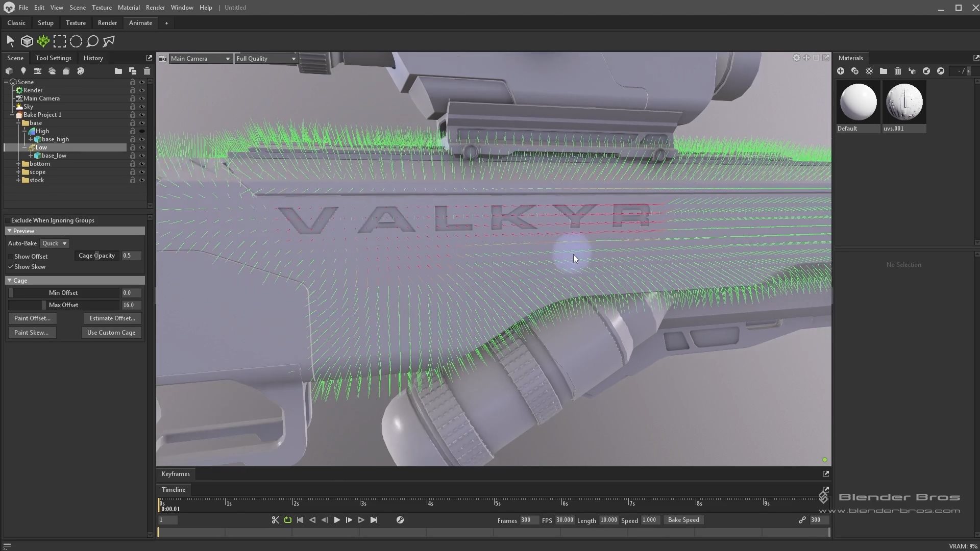Click the Use Custom Cage button
The image size is (980, 551).
point(111,333)
